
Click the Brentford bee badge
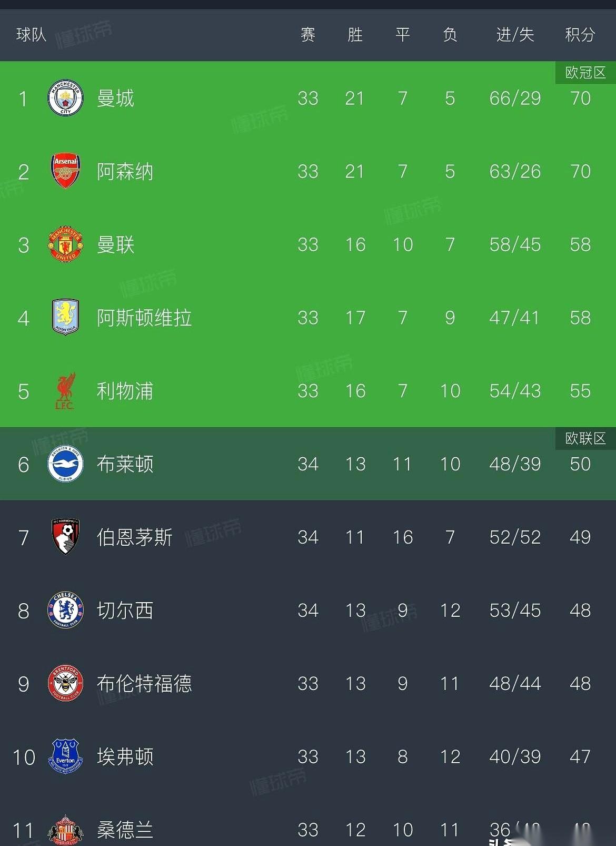[x=64, y=684]
